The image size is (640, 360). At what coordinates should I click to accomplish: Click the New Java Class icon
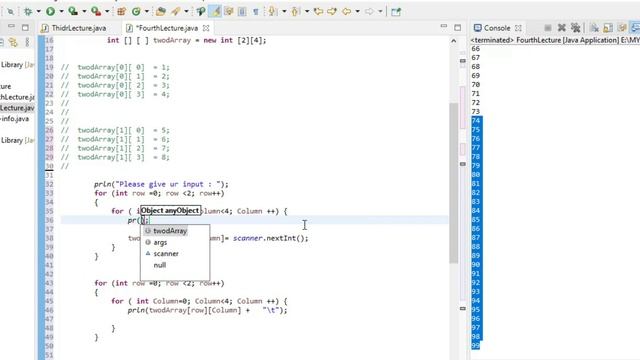136,11
